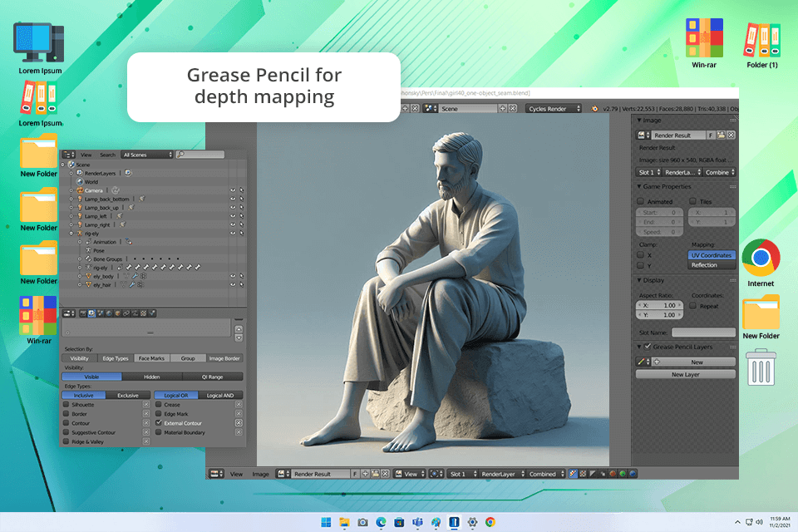Enable Coordinates Repeat checkbox
The image size is (798, 532).
(x=692, y=306)
